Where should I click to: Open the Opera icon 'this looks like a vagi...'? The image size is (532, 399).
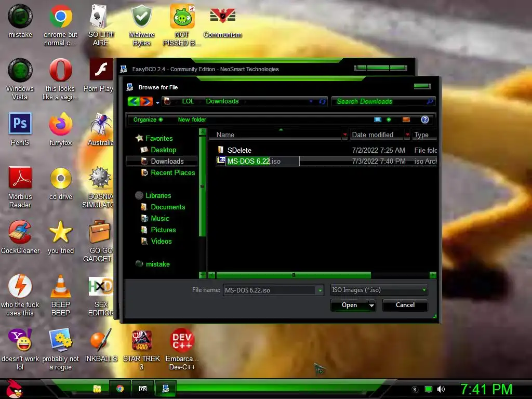(60, 79)
